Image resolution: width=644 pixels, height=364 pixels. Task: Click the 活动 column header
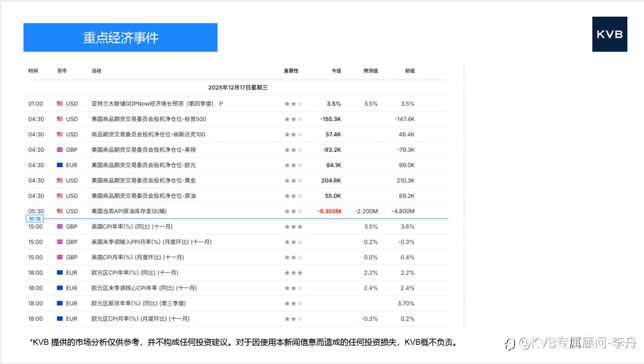(96, 70)
